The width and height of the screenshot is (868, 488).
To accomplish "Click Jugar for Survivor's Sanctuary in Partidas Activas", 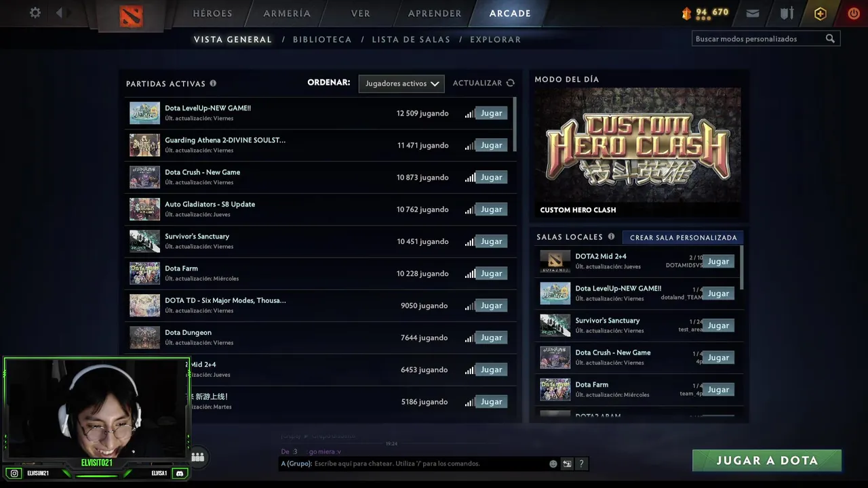I will pos(492,241).
